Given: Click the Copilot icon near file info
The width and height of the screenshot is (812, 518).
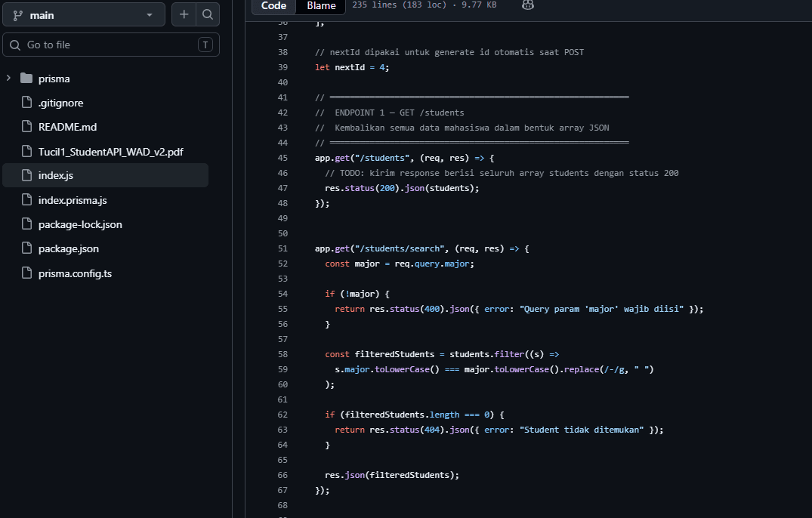Looking at the screenshot, I should coord(528,5).
